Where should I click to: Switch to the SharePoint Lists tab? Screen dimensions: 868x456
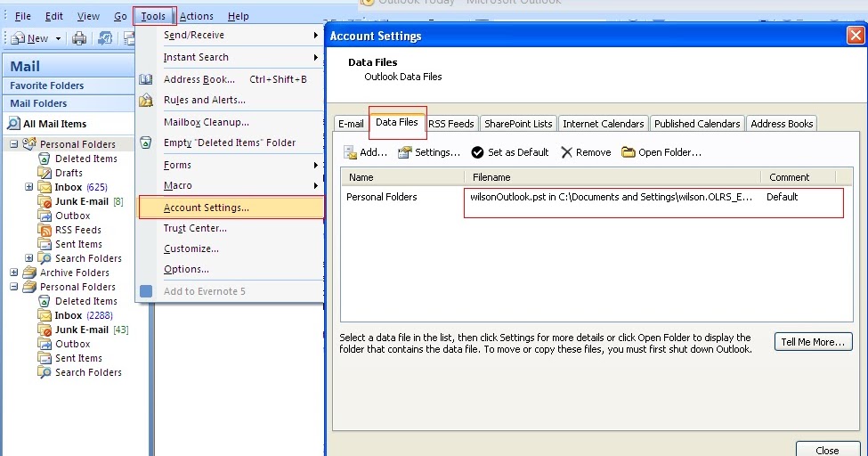click(518, 124)
